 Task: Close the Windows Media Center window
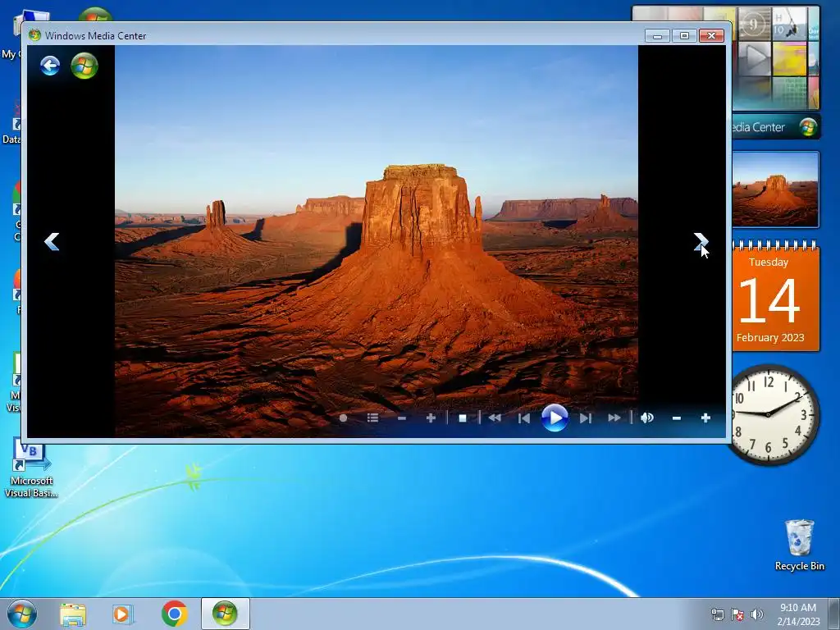point(711,36)
